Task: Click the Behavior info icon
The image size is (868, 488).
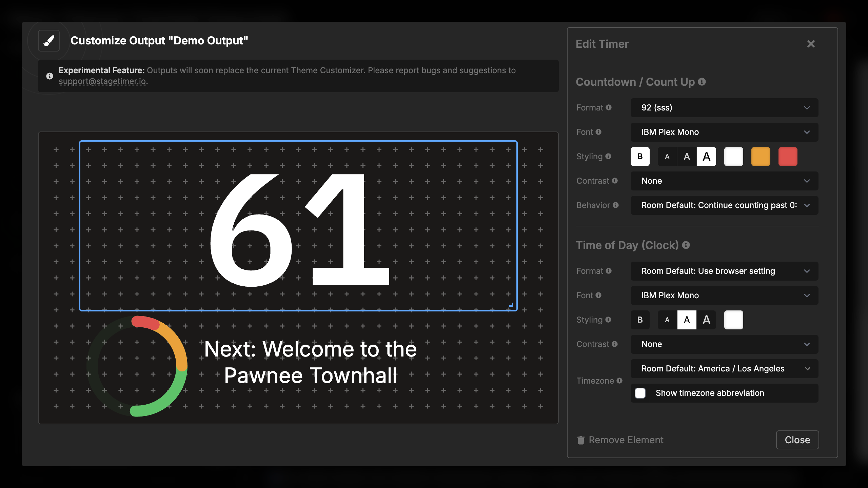Action: point(615,205)
